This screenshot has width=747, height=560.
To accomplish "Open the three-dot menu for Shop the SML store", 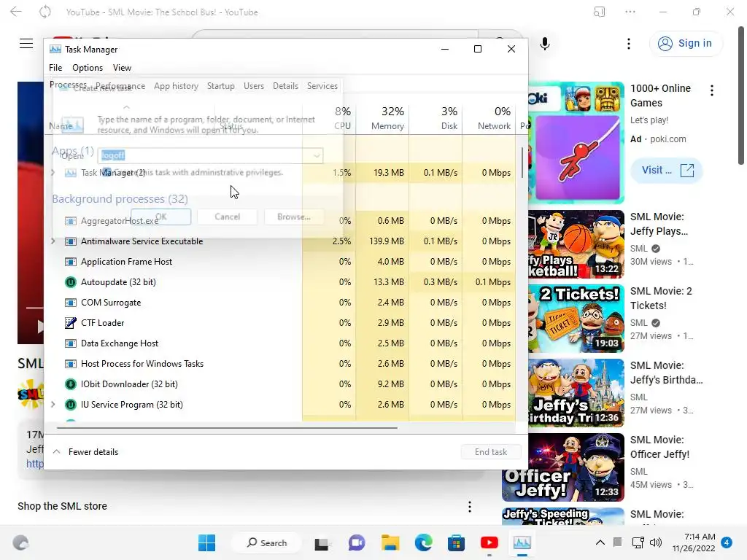I will pyautogui.click(x=470, y=507).
